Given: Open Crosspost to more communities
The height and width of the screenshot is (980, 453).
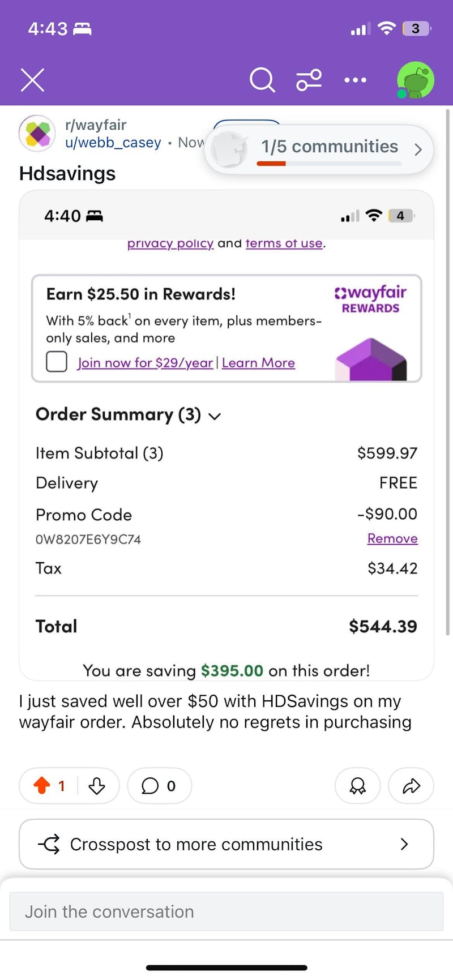Looking at the screenshot, I should click(226, 844).
